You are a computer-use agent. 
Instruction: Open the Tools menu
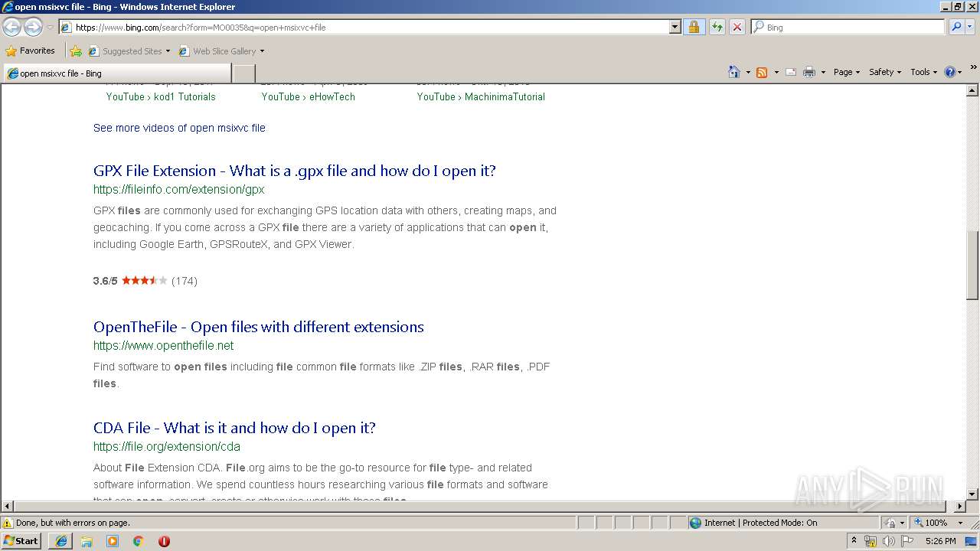click(923, 72)
